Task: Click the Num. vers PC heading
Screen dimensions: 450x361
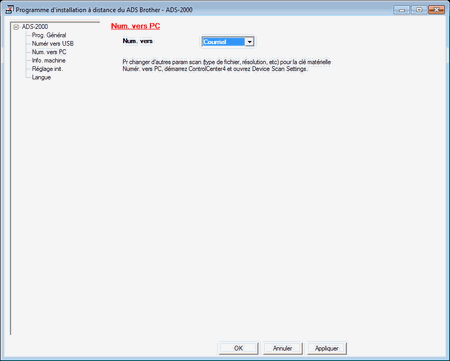Action: (x=135, y=26)
